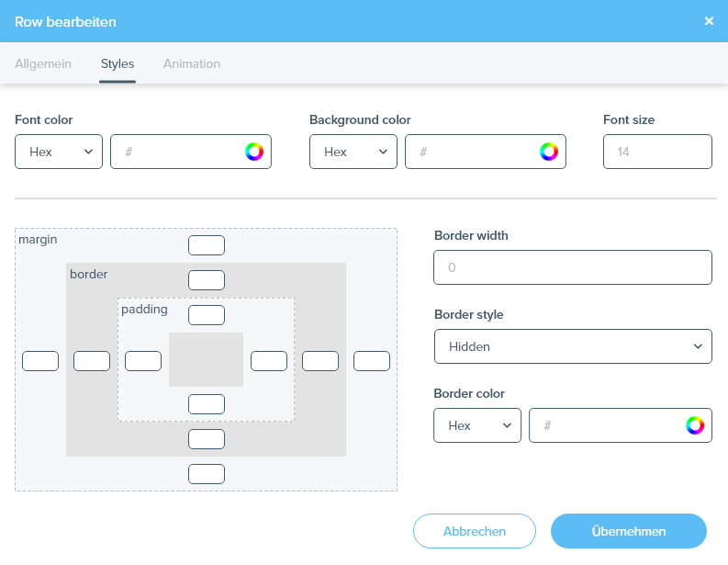Open the Background color picker wheel

[549, 152]
